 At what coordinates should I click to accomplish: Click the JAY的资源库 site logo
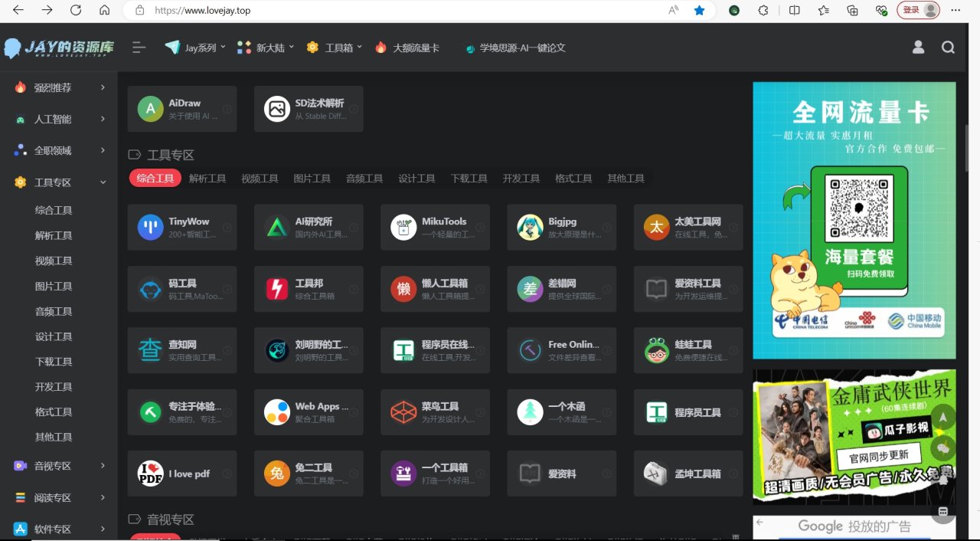tap(59, 48)
